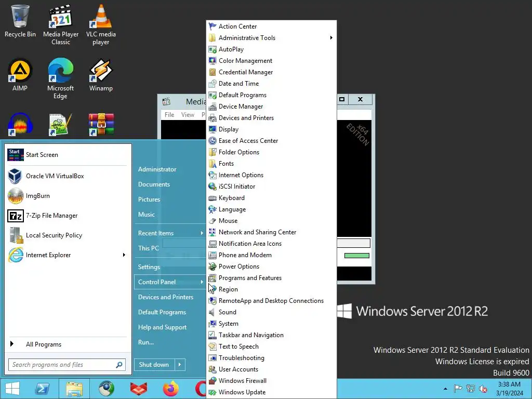The width and height of the screenshot is (532, 399).
Task: Click the Shut down button
Action: point(154,365)
